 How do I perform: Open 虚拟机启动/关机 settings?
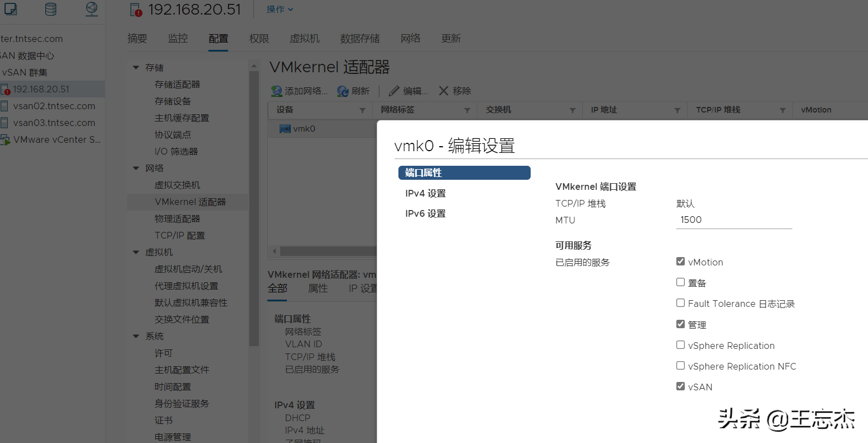click(x=188, y=269)
